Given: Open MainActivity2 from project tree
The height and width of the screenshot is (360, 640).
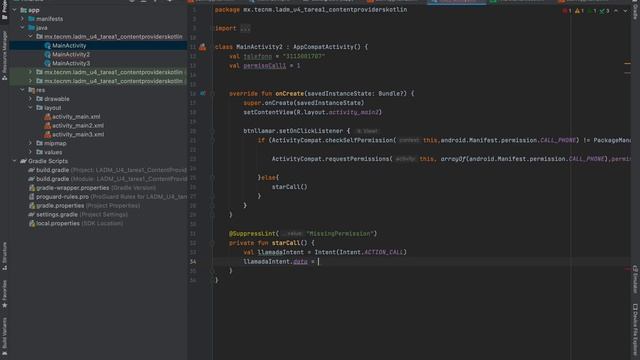Looking at the screenshot, I should tap(71, 54).
